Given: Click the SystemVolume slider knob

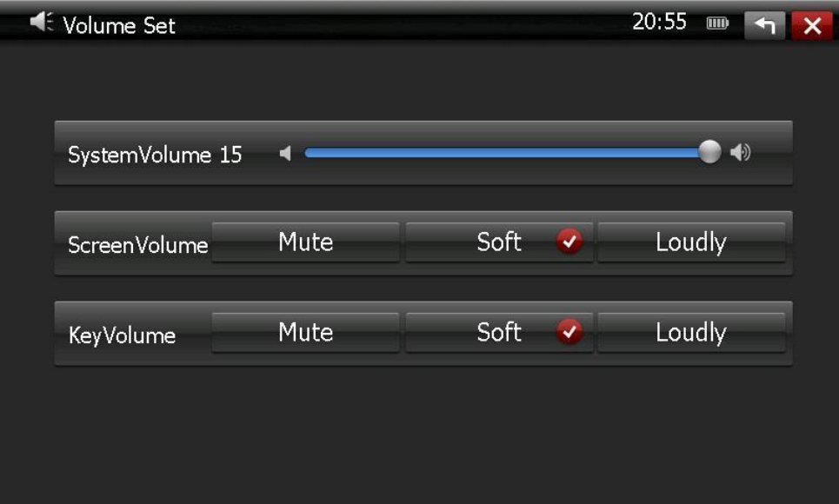Looking at the screenshot, I should [x=710, y=153].
